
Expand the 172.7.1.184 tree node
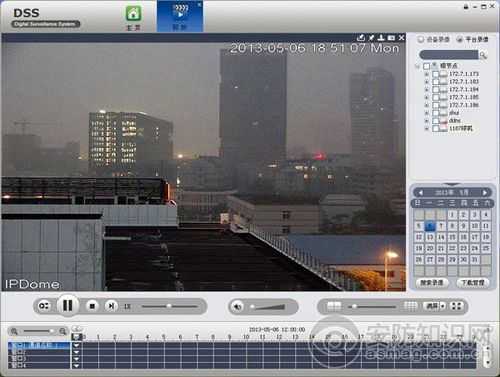(x=426, y=89)
